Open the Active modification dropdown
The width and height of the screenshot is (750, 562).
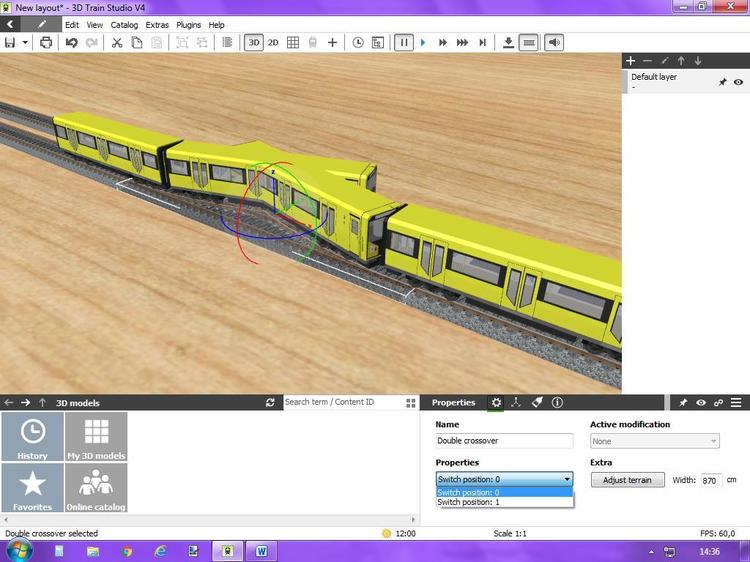(655, 441)
